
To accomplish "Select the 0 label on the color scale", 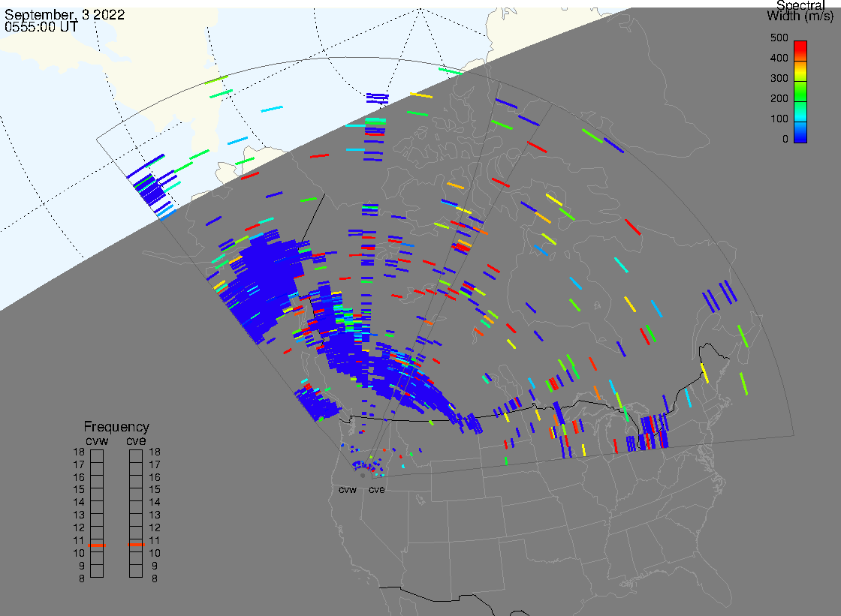I will tap(785, 140).
